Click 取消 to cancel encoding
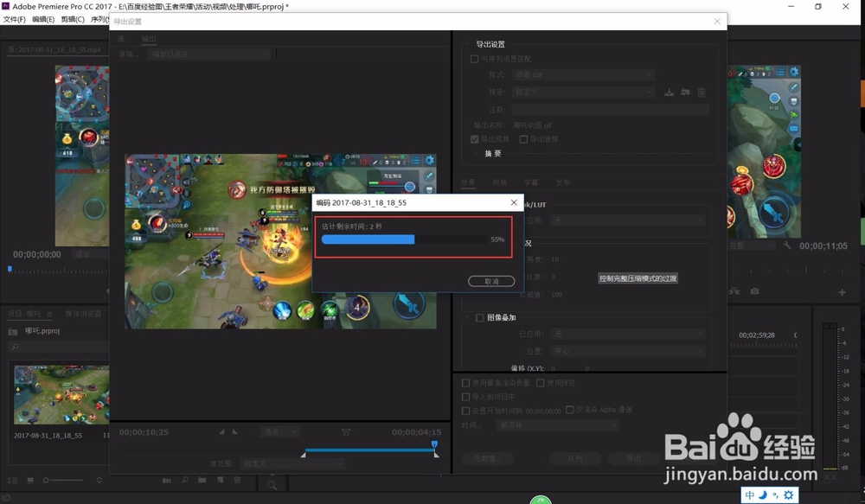 tap(491, 281)
